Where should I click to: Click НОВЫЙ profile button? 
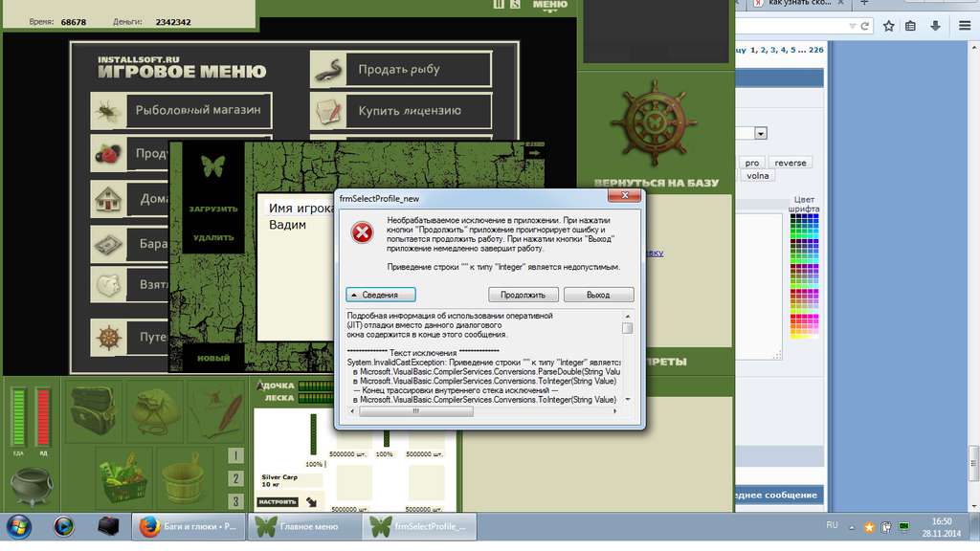(213, 358)
